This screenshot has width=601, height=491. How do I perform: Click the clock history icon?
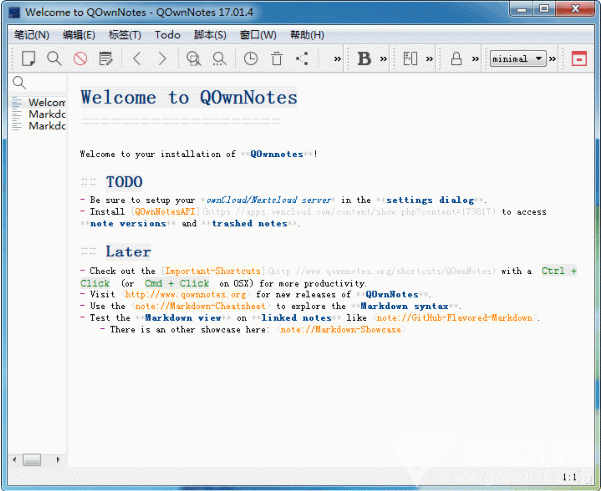coord(251,59)
